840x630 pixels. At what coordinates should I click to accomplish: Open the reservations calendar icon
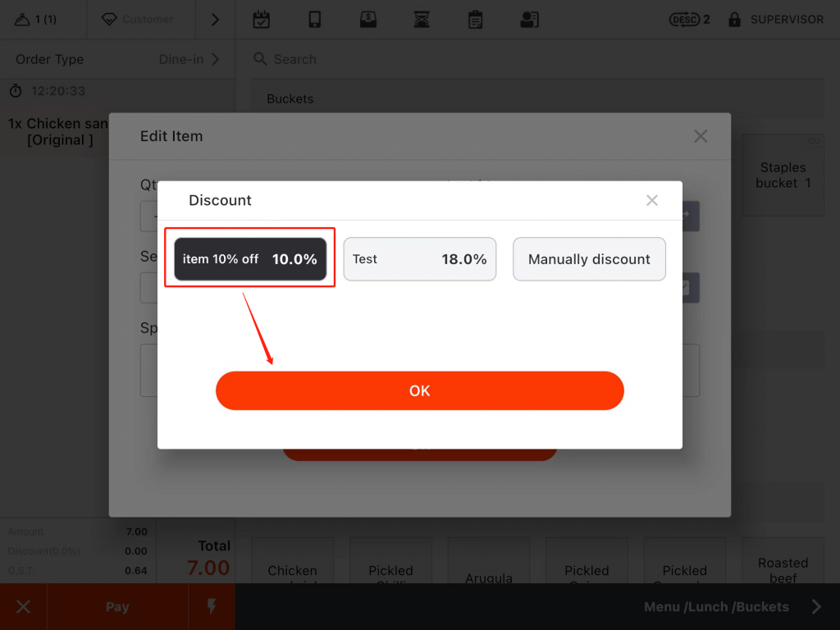[262, 20]
